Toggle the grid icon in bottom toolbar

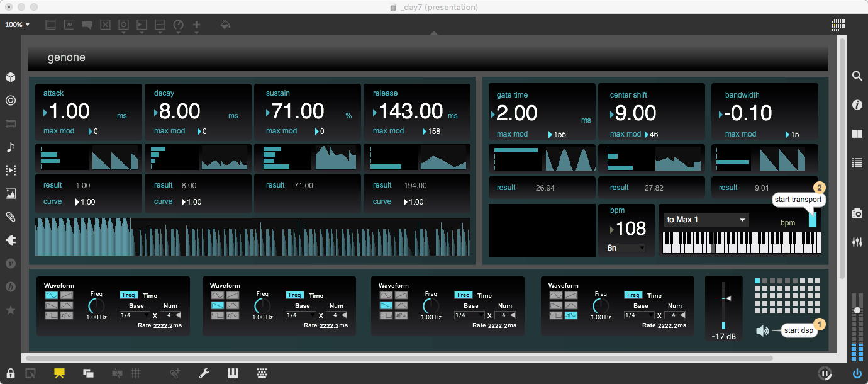tap(135, 373)
